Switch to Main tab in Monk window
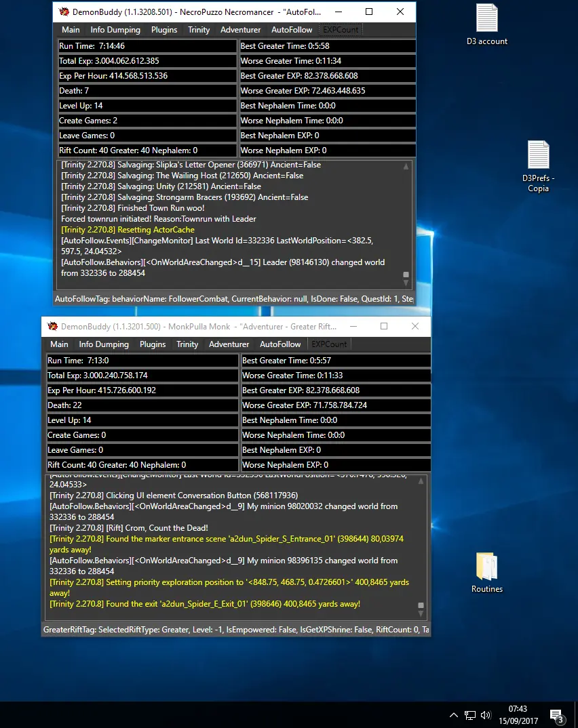This screenshot has width=578, height=728. [x=59, y=344]
